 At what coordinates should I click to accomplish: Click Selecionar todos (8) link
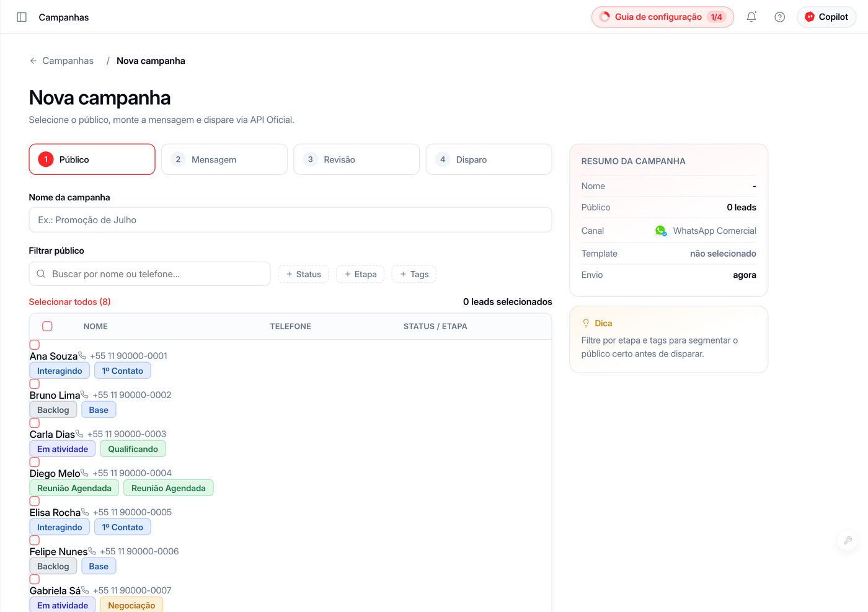point(69,302)
